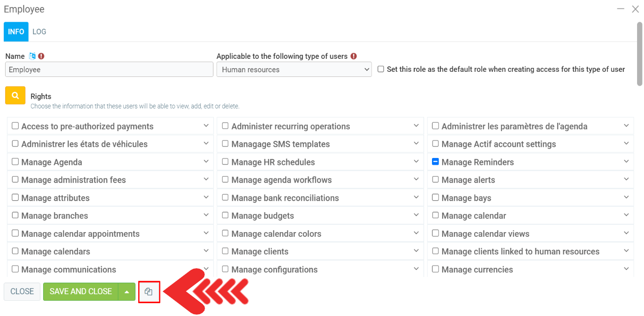
Task: Minimize the Employee dialog window
Action: click(620, 9)
